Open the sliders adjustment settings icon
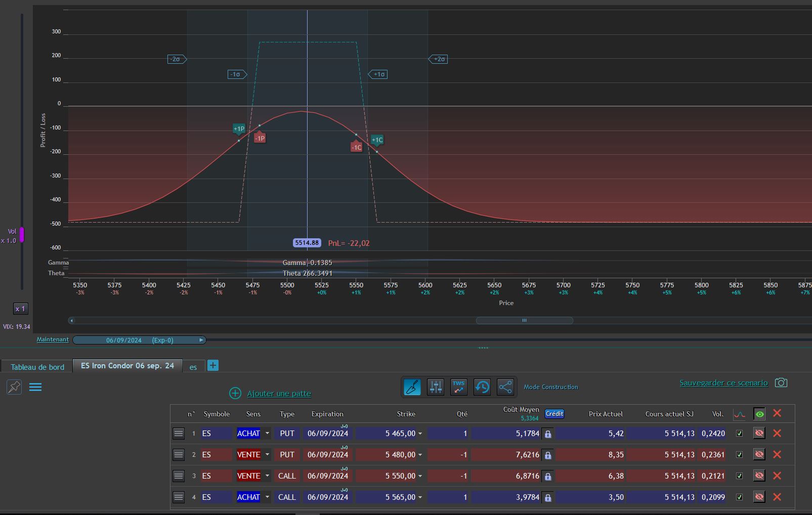This screenshot has width=812, height=515. click(x=435, y=388)
